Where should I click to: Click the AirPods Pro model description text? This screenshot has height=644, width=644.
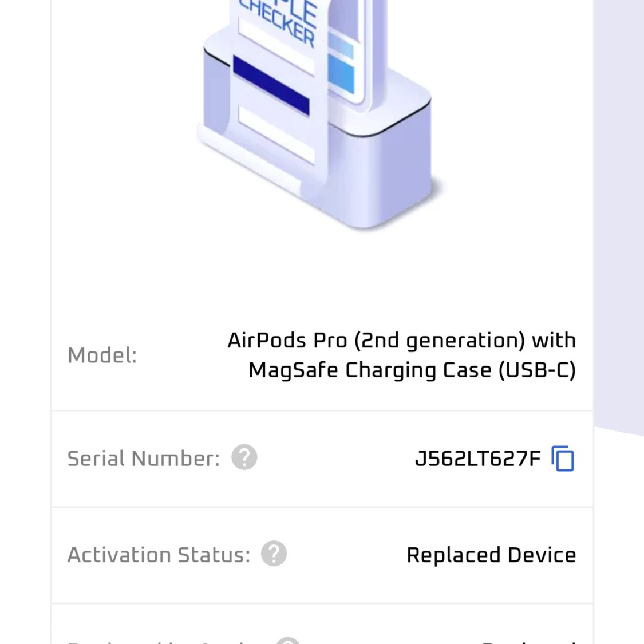(x=402, y=355)
